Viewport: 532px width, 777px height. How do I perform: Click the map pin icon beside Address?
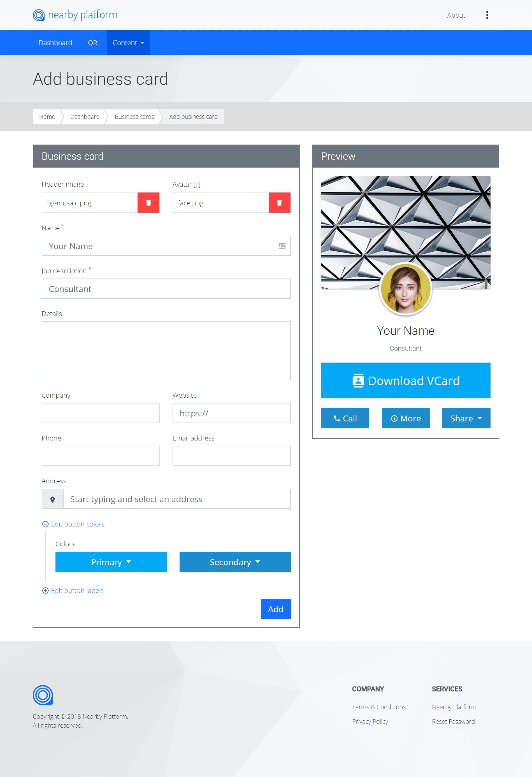coord(52,499)
